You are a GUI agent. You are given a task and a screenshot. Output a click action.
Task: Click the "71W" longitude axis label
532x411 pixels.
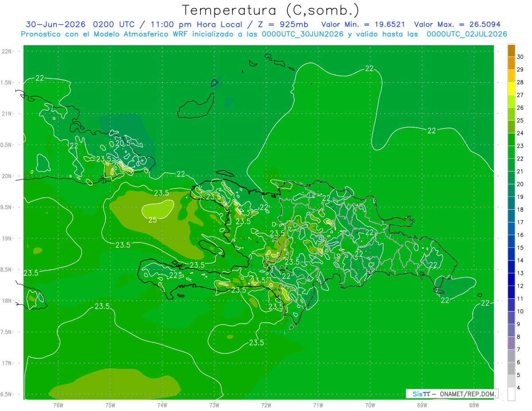(x=318, y=405)
